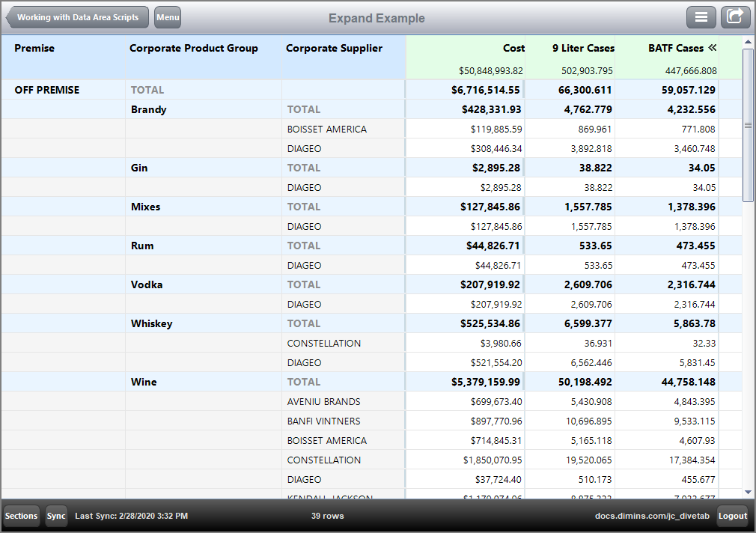Tap Sync in the bottom bar

pos(56,516)
